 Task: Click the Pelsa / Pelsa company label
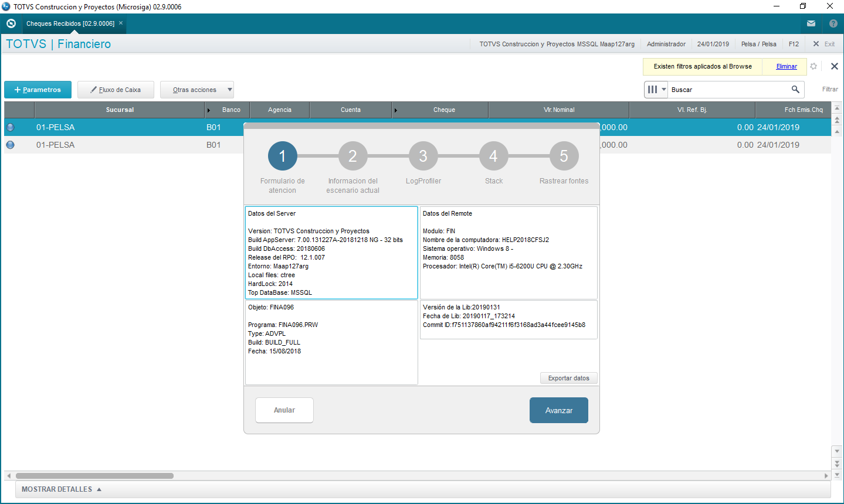759,44
